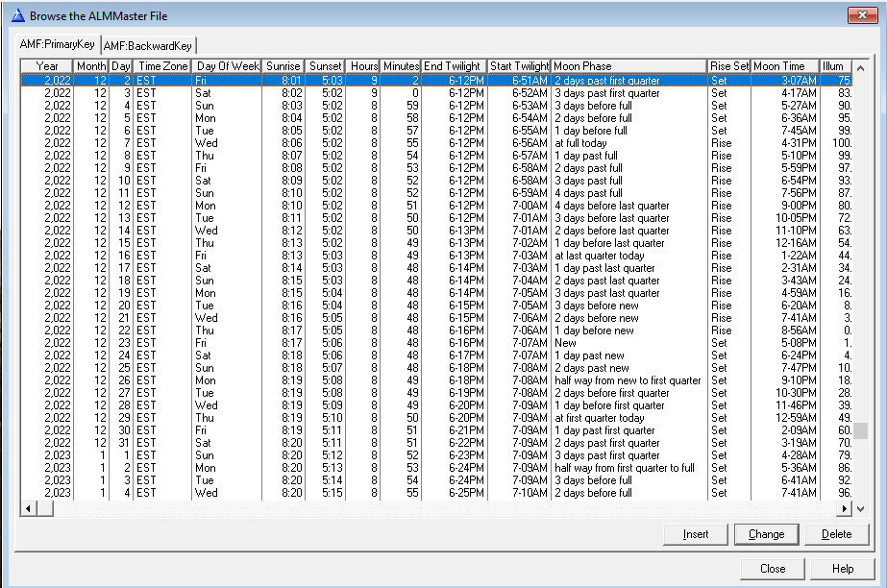Click the horizontal scrollbar left arrow
Viewport: 887px width, 588px height.
pyautogui.click(x=29, y=508)
